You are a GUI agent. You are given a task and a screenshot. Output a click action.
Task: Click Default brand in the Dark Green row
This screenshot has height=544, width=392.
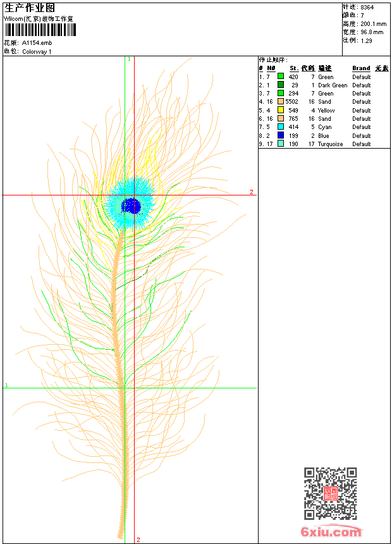362,85
